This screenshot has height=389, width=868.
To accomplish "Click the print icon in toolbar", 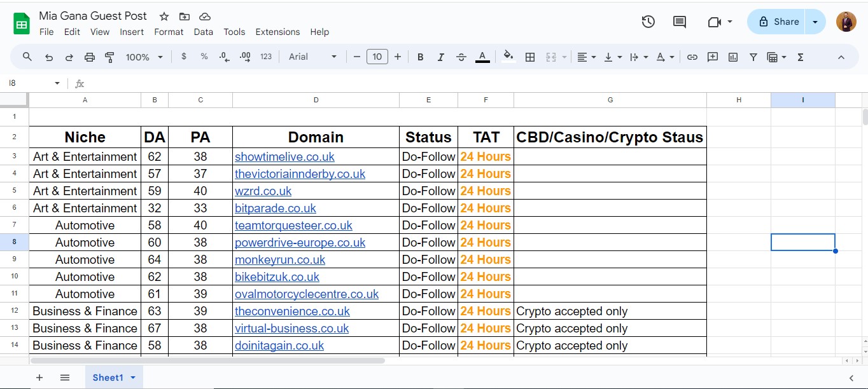I will tap(89, 57).
